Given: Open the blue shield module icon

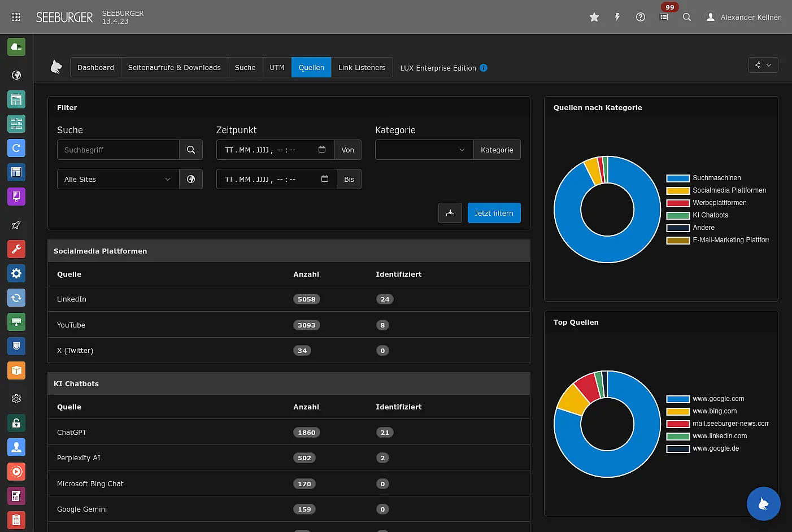Looking at the screenshot, I should 16,346.
